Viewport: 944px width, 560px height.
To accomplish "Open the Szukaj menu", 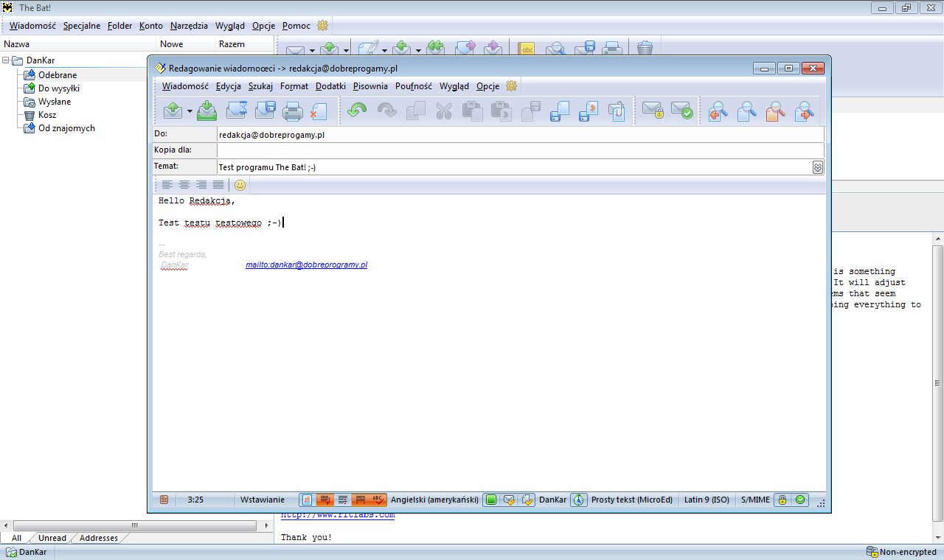I will pos(260,86).
